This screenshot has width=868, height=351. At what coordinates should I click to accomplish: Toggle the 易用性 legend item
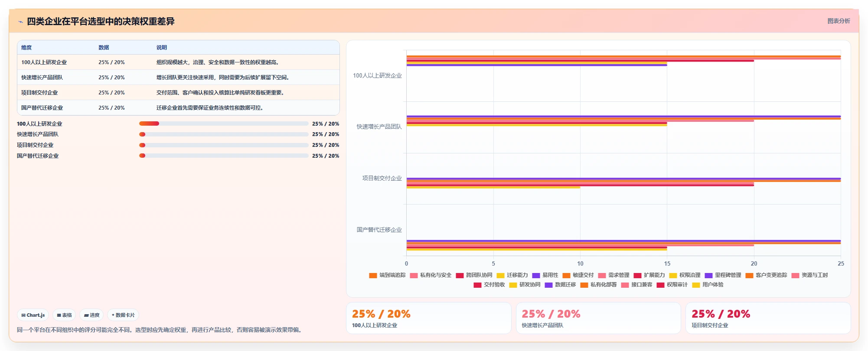point(545,275)
